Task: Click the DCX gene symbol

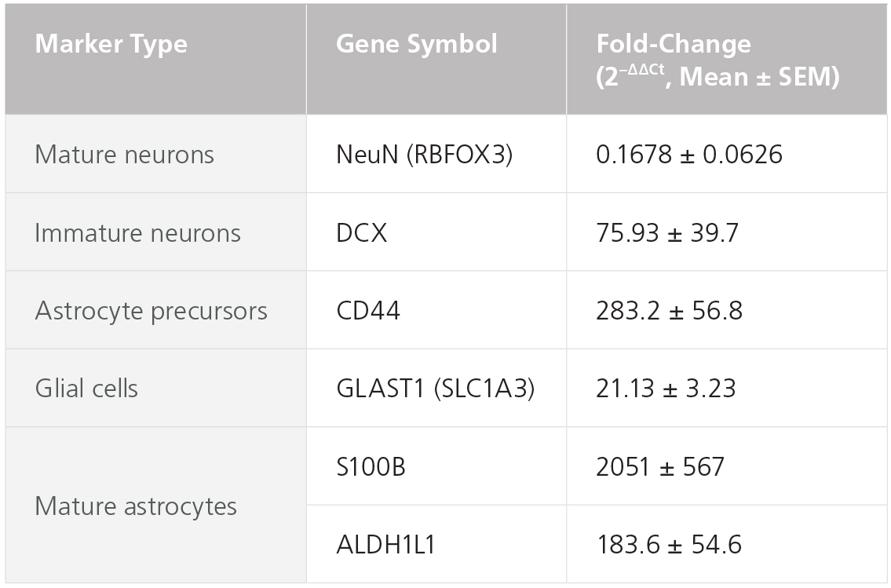Action: pyautogui.click(x=361, y=232)
